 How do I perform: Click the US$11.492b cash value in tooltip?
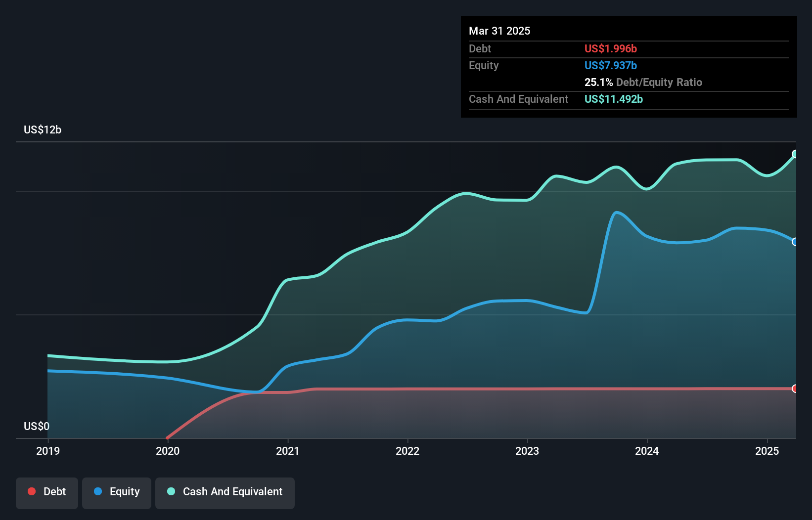pos(613,99)
